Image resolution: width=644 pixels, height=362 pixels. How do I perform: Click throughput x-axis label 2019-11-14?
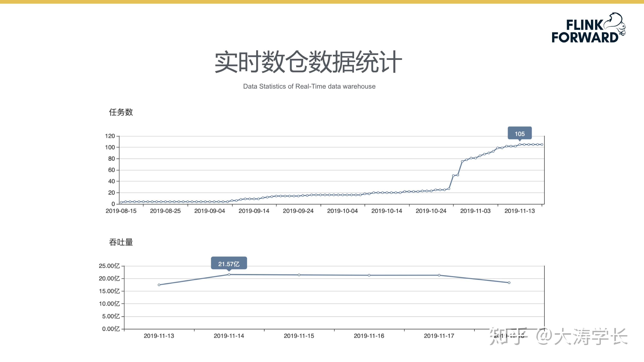coord(229,336)
